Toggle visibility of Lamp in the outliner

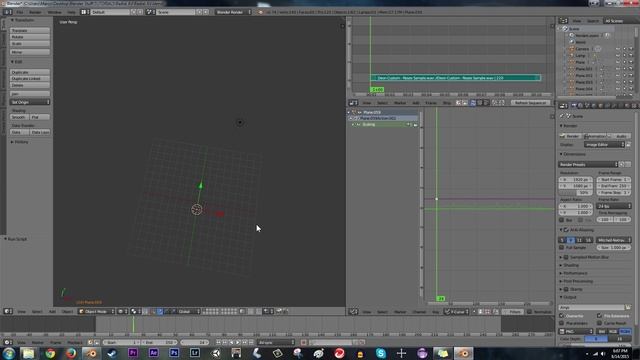[x=618, y=56]
